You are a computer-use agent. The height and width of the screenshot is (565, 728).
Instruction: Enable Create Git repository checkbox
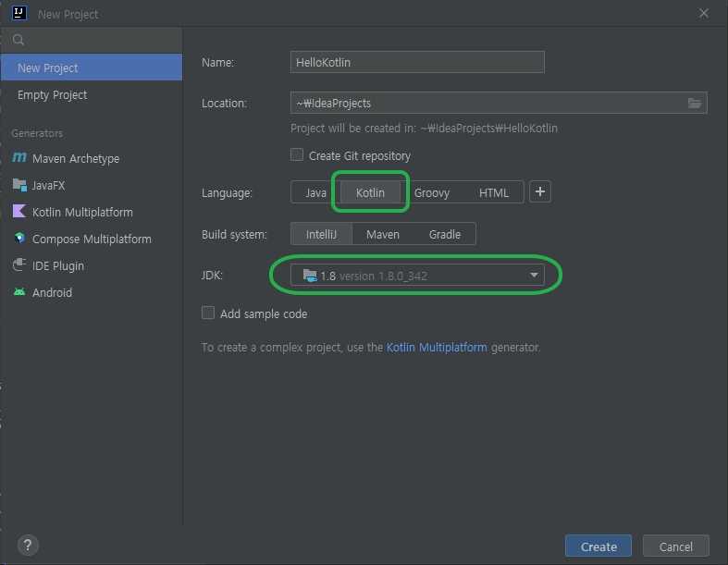tap(297, 154)
